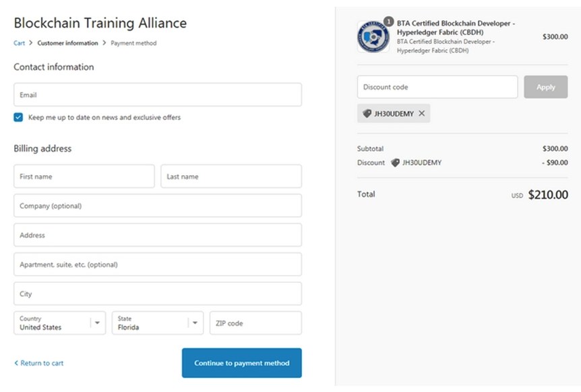Go to Cart breadcrumb link

click(20, 43)
